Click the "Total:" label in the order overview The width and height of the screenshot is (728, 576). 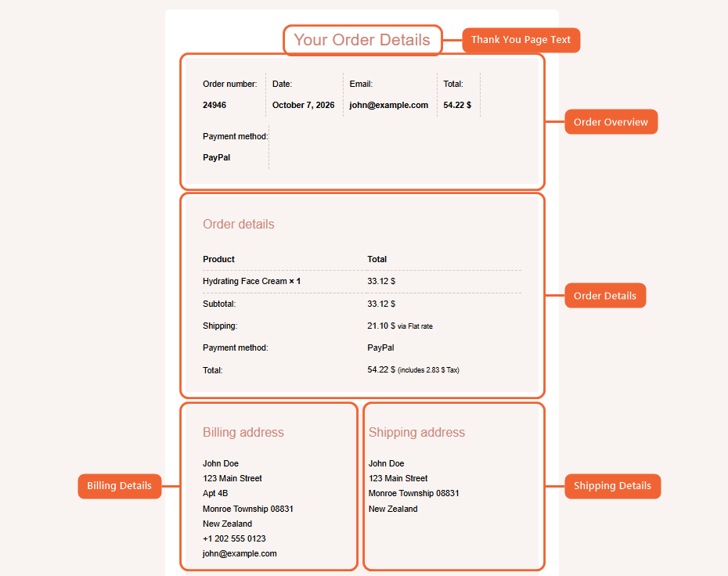click(453, 84)
